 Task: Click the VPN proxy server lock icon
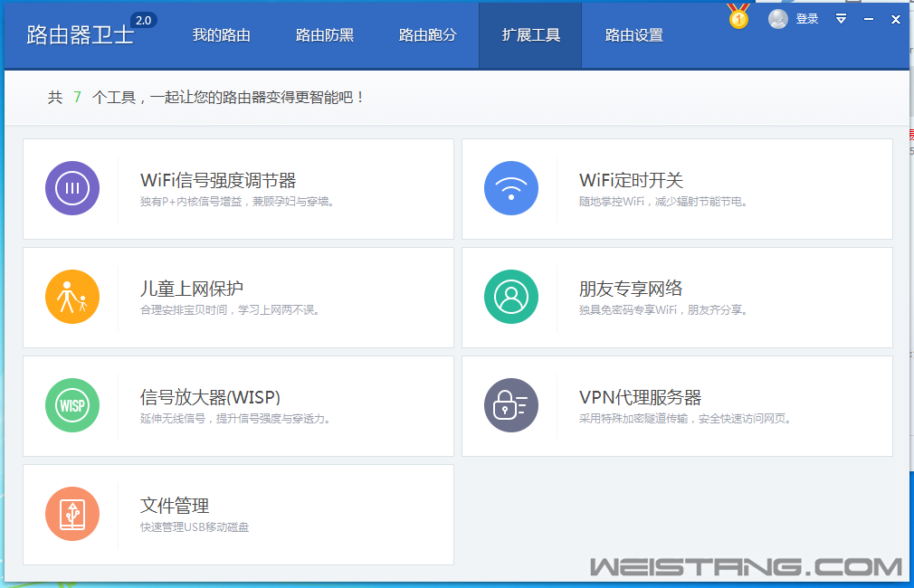coord(511,405)
